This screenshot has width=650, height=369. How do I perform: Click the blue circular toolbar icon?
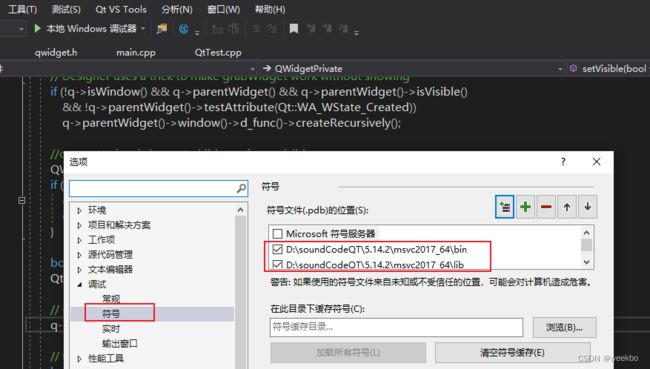[183, 29]
